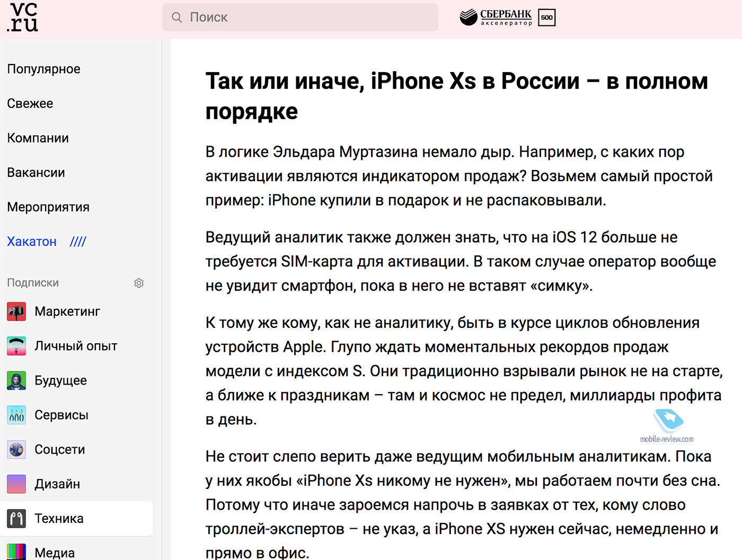Open the Медиа subscription
Image resolution: width=742 pixels, height=560 pixels.
55,553
